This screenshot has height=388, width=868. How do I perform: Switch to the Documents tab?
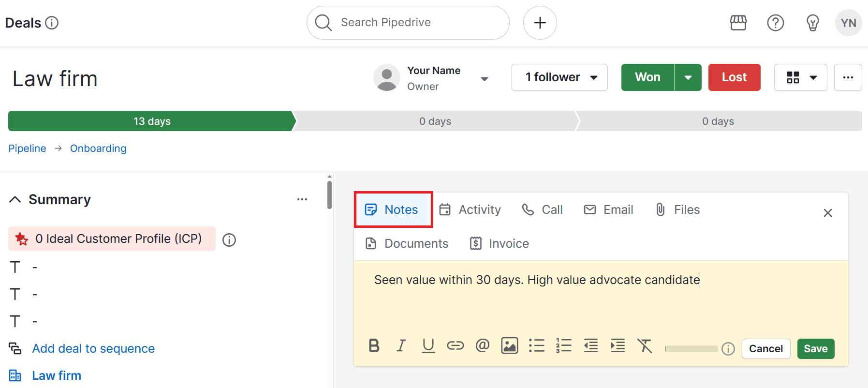pyautogui.click(x=407, y=243)
